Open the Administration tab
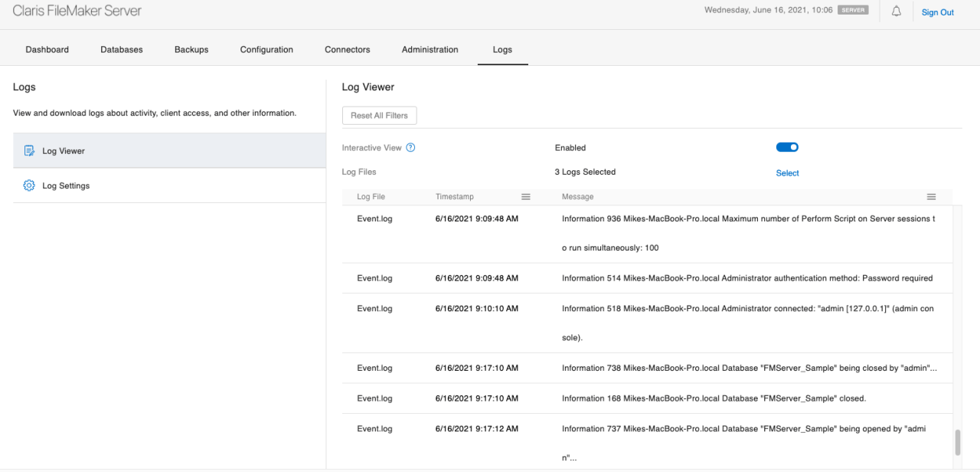This screenshot has height=472, width=980. (430, 50)
